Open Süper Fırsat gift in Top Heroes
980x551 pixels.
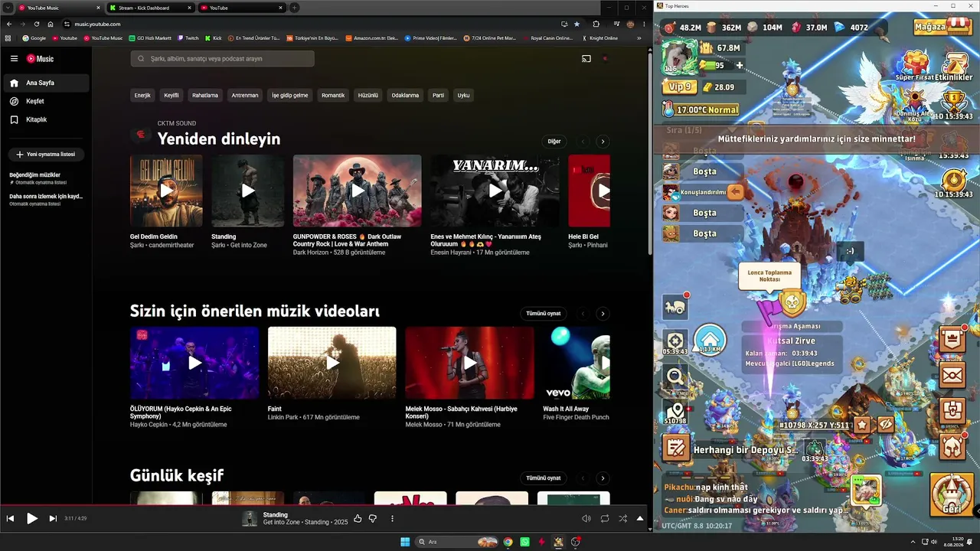tap(915, 66)
